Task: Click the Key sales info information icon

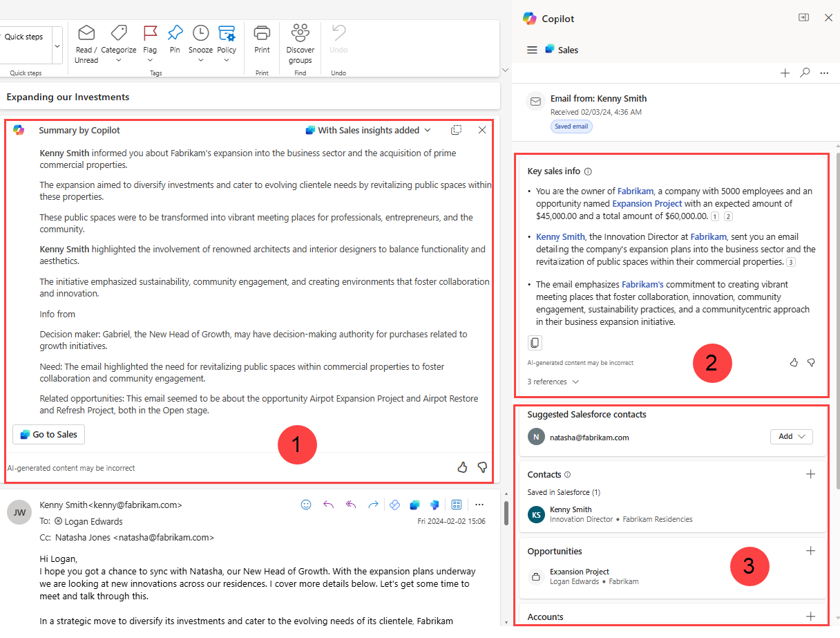Action: click(x=588, y=171)
